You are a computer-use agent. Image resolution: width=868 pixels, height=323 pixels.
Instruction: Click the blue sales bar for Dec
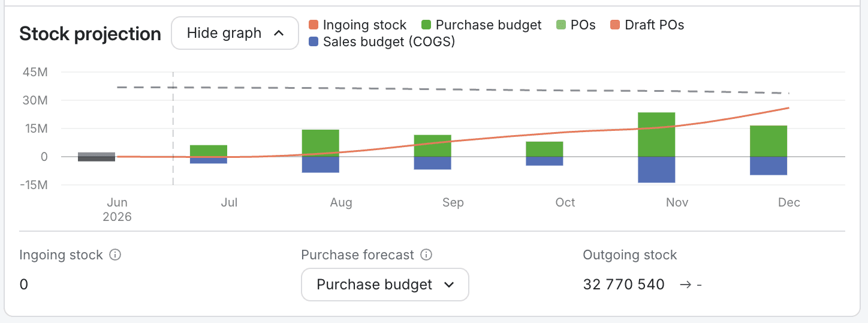click(x=768, y=166)
